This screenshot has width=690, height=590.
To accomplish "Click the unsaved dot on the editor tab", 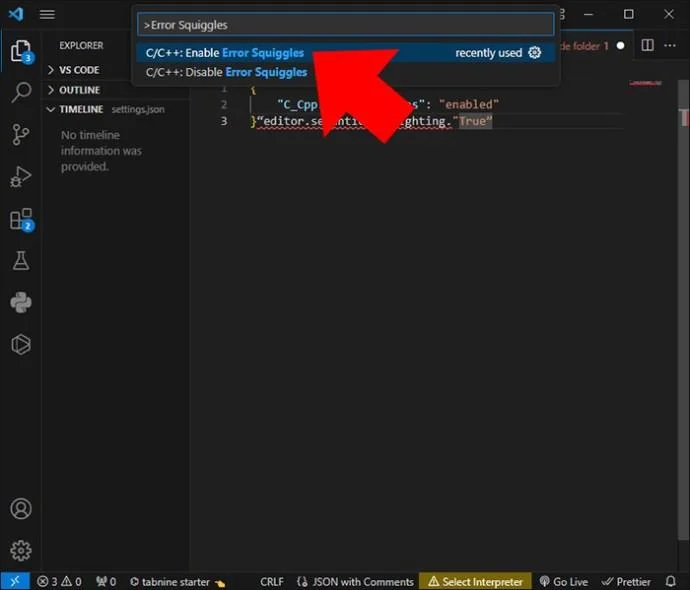I will [620, 45].
